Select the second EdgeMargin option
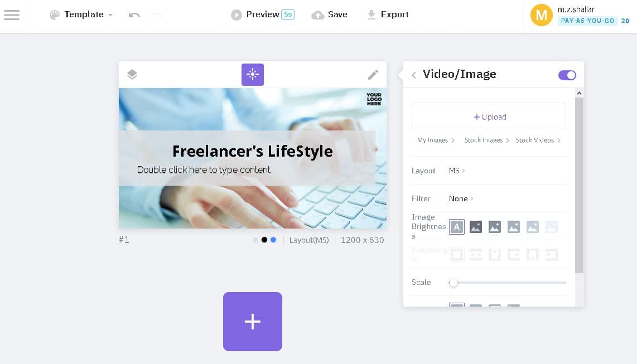The image size is (637, 364). pos(476,255)
